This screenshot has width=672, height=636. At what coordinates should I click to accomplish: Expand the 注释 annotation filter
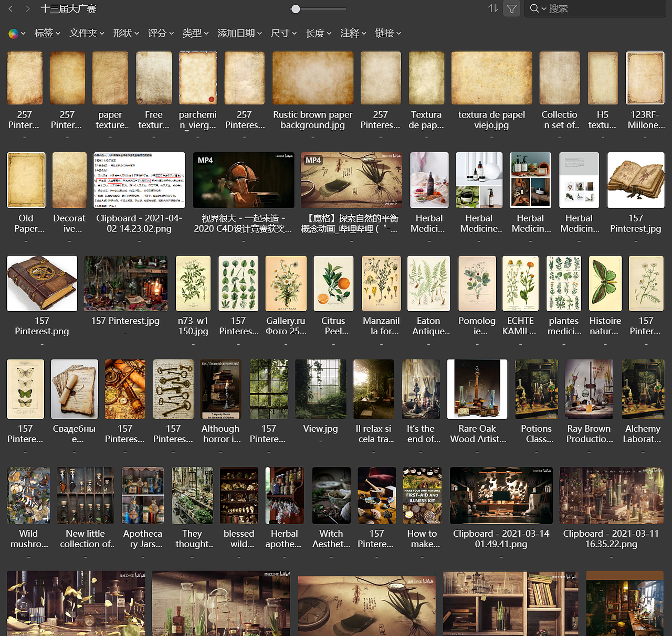pyautogui.click(x=353, y=33)
